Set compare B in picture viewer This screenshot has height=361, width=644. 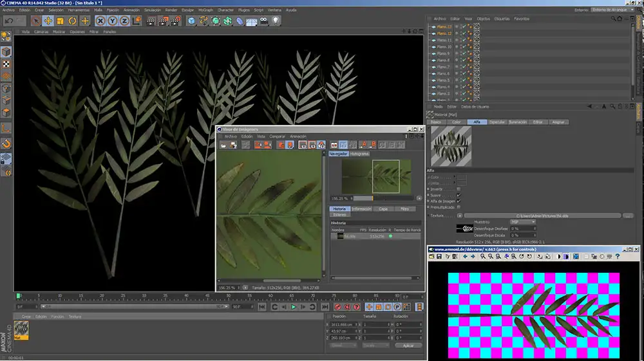pyautogui.click(x=373, y=145)
